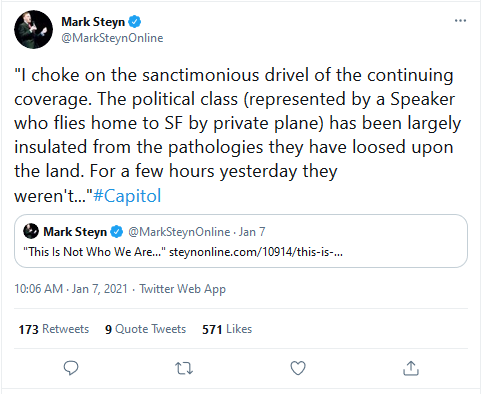Click the 10:06 AM · Jan 7, 2021 timestamp
The image size is (483, 394).
(71, 289)
